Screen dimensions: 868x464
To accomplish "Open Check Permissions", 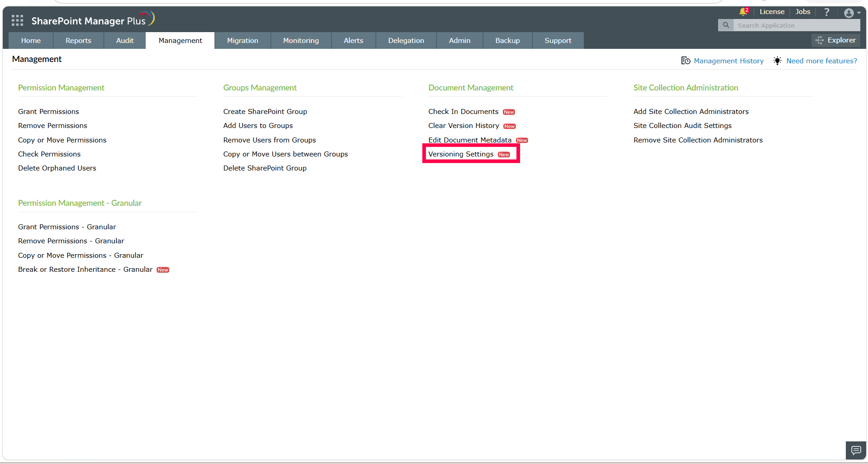I will point(49,154).
